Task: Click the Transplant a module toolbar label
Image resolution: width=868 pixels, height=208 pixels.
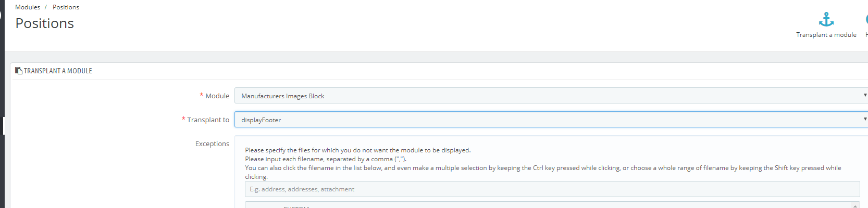Action: click(x=826, y=35)
